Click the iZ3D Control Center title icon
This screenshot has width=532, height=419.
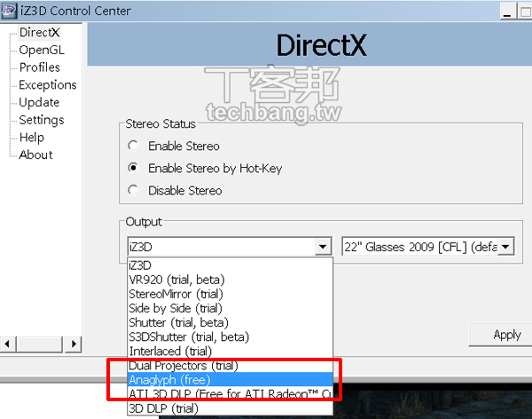pyautogui.click(x=9, y=11)
